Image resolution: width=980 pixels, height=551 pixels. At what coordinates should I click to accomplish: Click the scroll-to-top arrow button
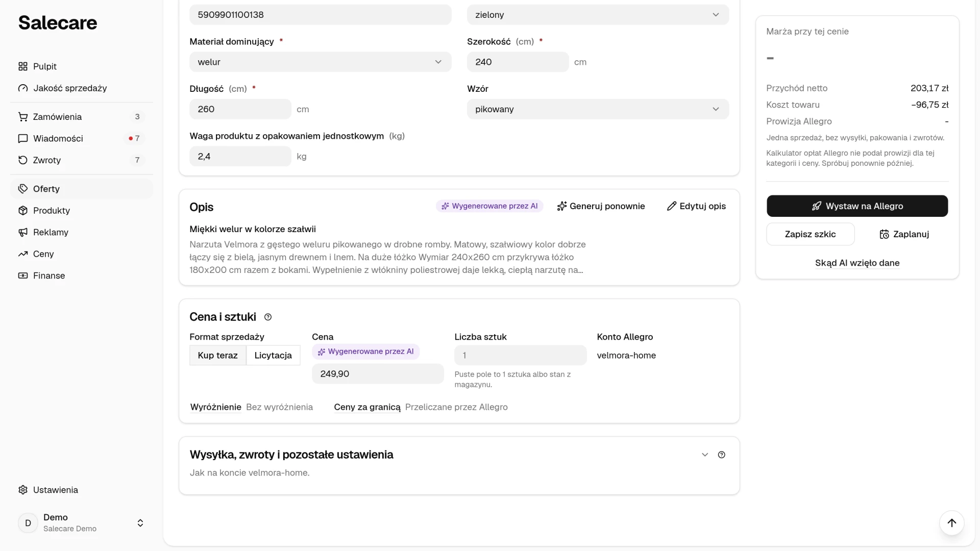(951, 523)
